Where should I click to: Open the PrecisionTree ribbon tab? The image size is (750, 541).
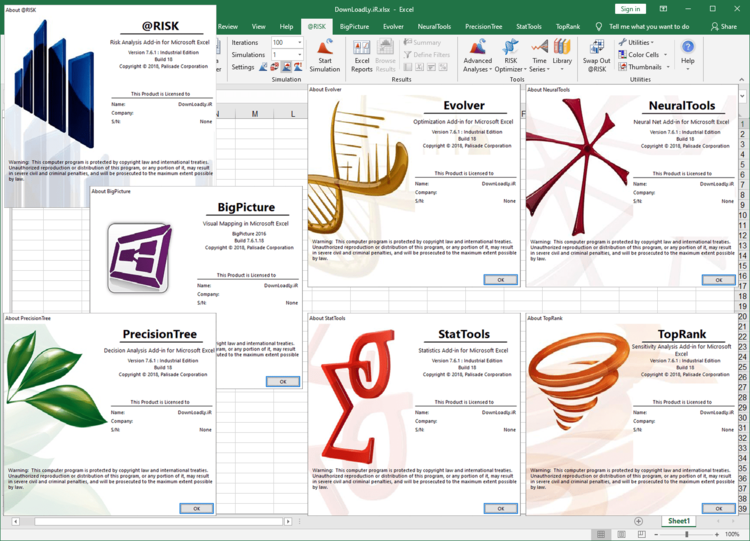(x=484, y=27)
